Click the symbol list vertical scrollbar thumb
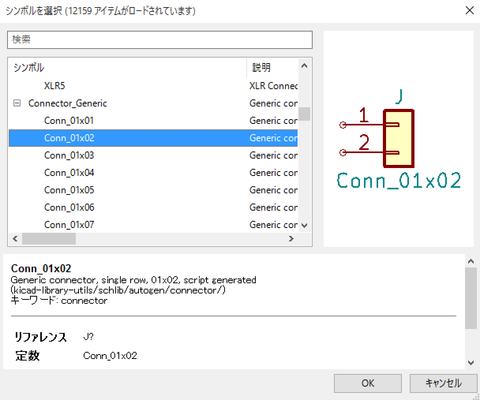This screenshot has width=480, height=400. [304, 114]
